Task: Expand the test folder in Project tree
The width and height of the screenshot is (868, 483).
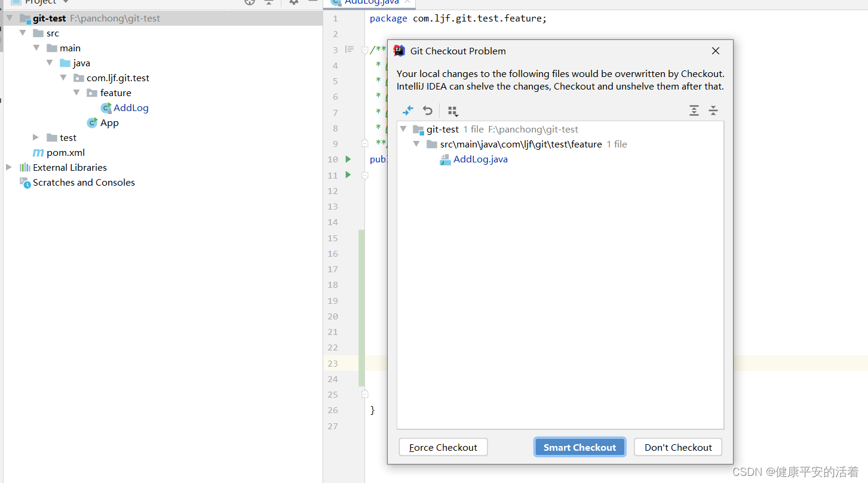Action: pos(35,137)
